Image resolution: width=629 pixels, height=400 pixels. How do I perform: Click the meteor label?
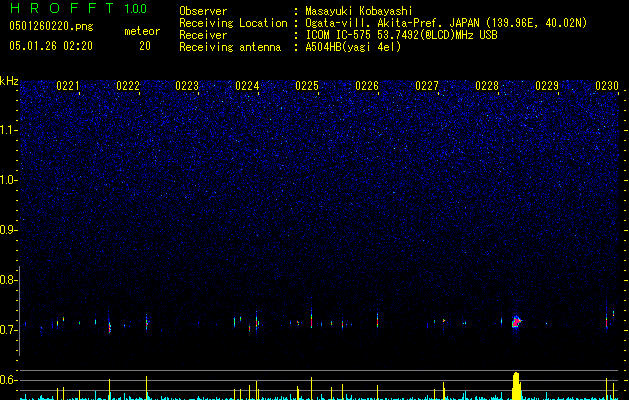pyautogui.click(x=142, y=31)
